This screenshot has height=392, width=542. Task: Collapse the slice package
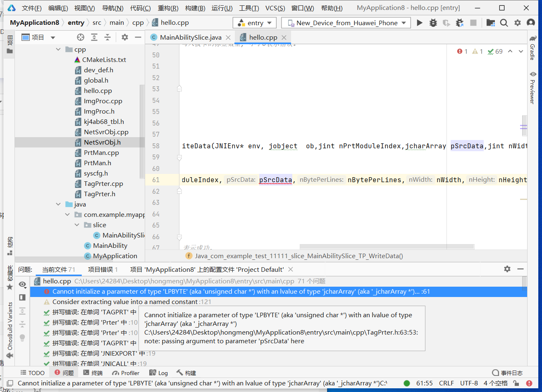pos(77,225)
